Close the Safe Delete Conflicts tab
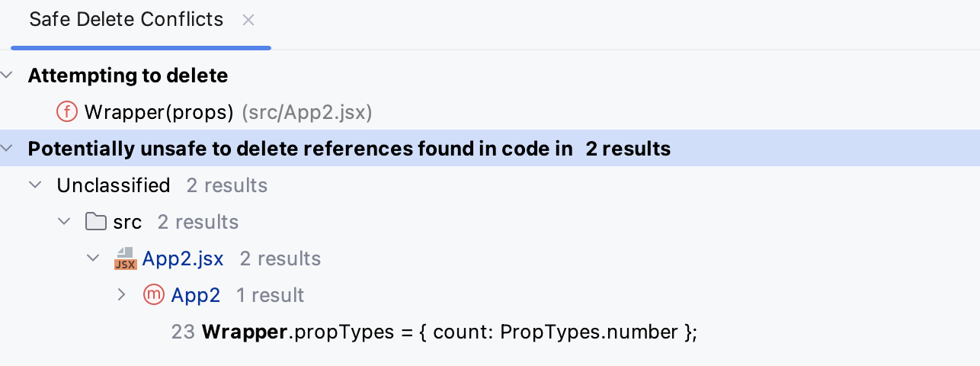Screen dimensions: 980x366 248,21
